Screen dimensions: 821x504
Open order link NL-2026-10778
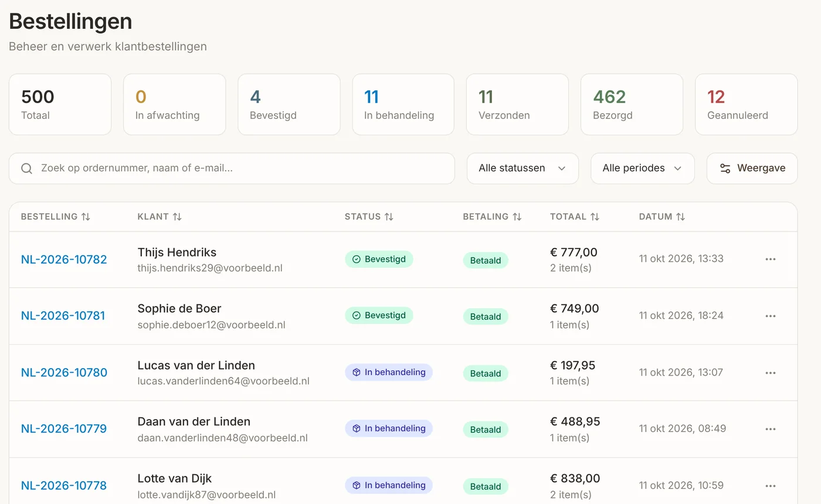[64, 486]
